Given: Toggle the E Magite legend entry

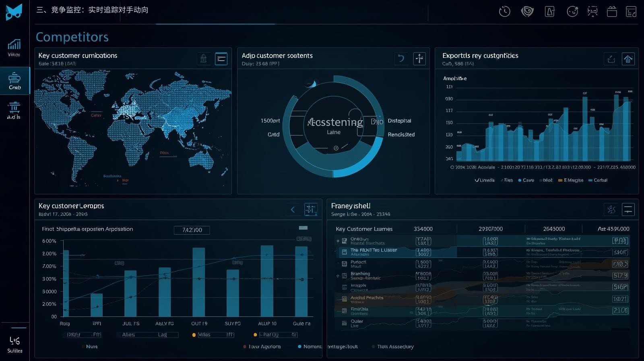Looking at the screenshot, I should pyautogui.click(x=571, y=180).
